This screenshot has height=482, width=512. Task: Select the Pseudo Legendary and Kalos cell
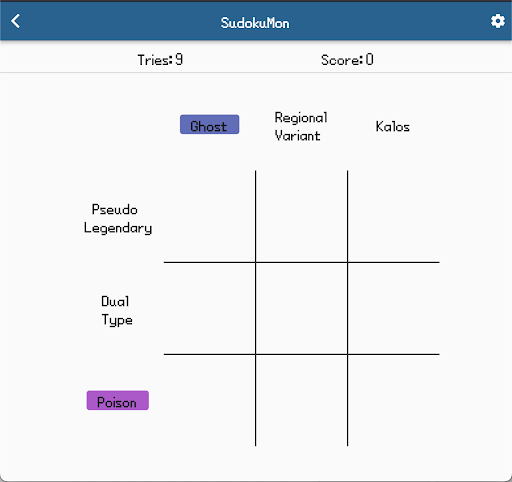pos(394,217)
